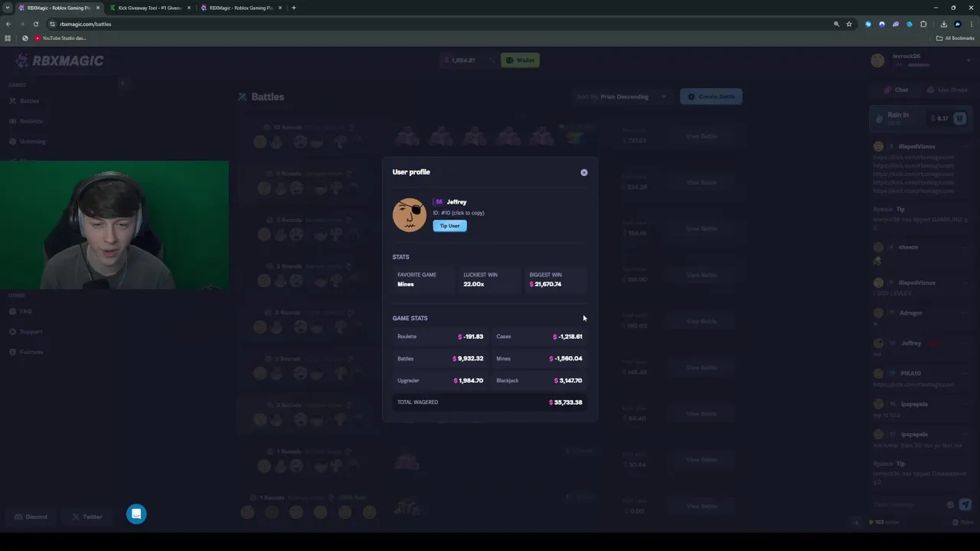Open Fairness in the left sidebar
This screenshot has width=980, height=551.
(x=26, y=352)
